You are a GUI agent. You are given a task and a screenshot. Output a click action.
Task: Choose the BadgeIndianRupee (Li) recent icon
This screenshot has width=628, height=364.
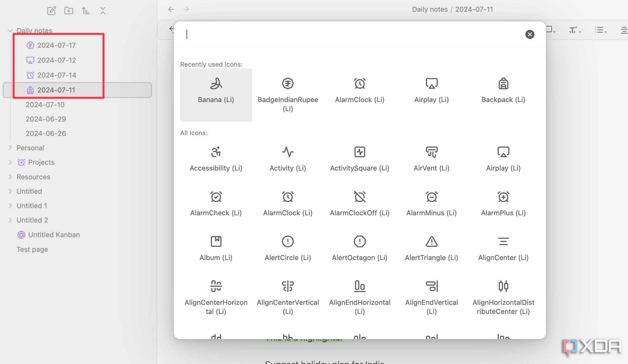tap(288, 95)
